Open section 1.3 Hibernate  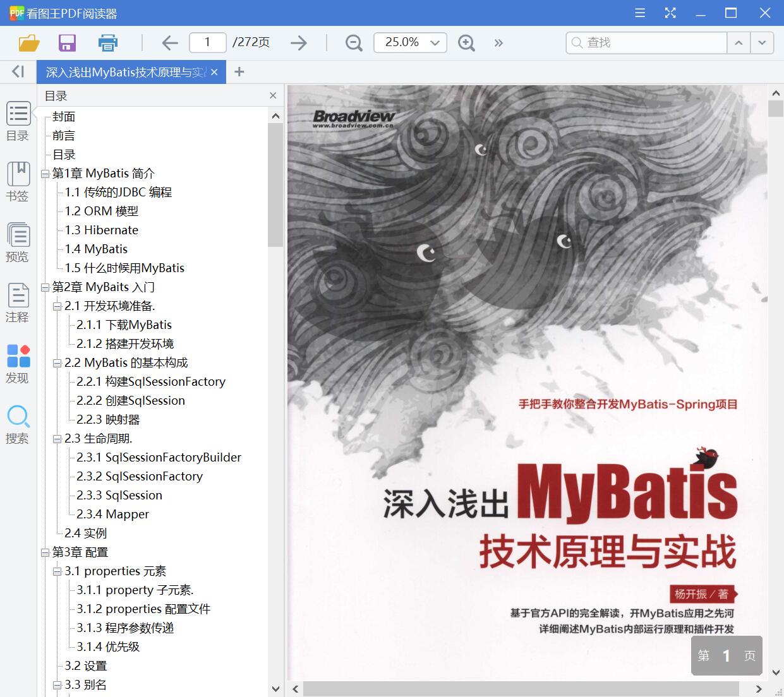[x=101, y=230]
